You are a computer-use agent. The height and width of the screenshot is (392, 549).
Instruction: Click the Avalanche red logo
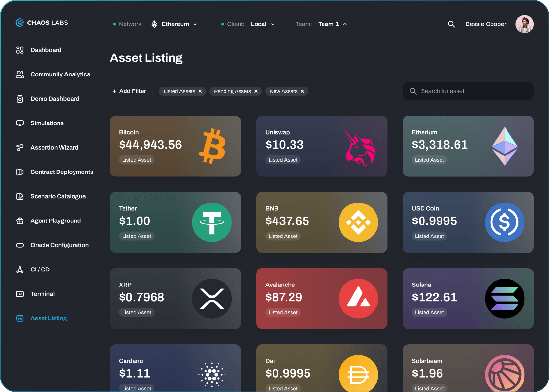click(x=358, y=299)
